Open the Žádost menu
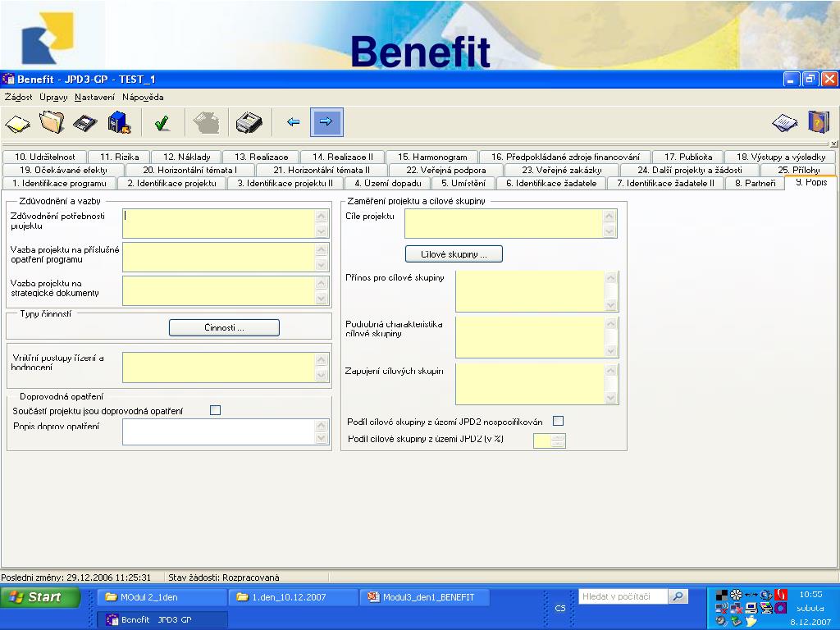840x630 pixels. 18,97
